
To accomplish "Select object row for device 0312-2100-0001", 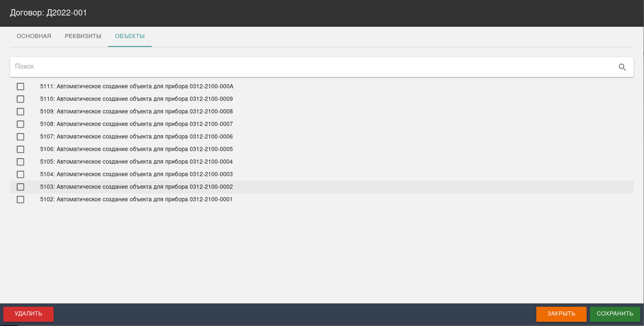I will [x=136, y=199].
